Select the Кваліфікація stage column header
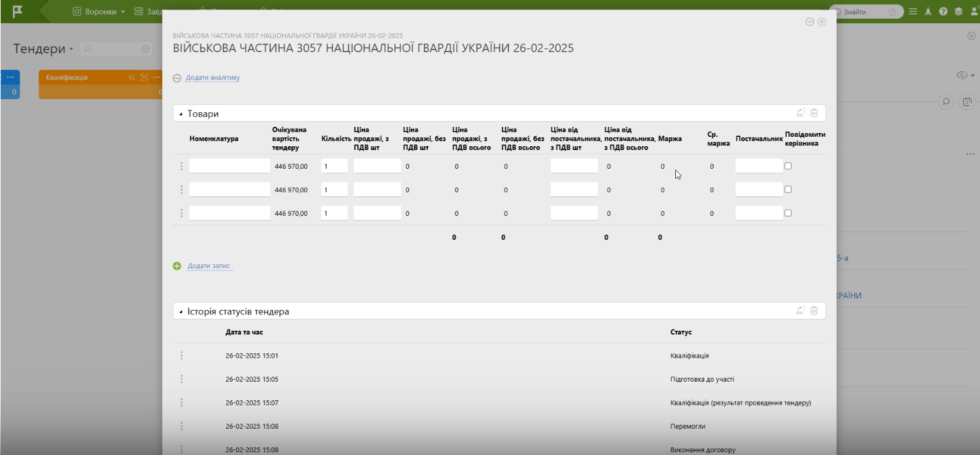Image resolution: width=980 pixels, height=455 pixels. click(67, 77)
